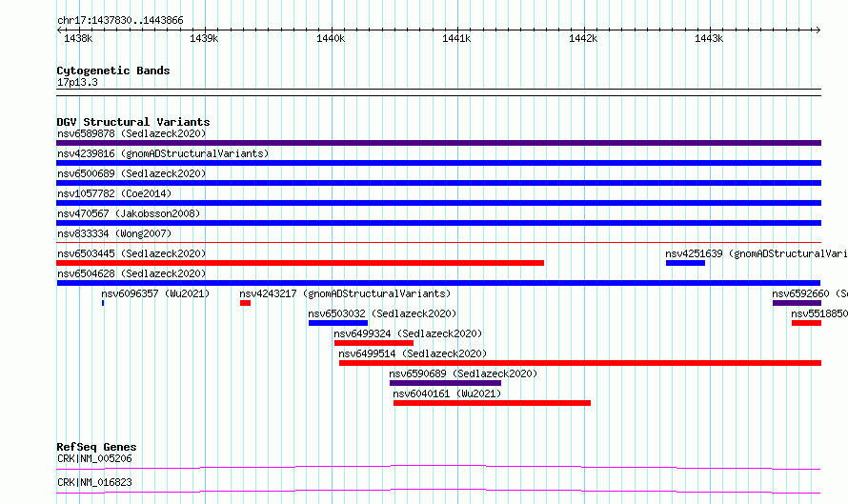The width and height of the screenshot is (848, 504).
Task: Click thin red nsv833334 variant line
Action: tap(438, 243)
